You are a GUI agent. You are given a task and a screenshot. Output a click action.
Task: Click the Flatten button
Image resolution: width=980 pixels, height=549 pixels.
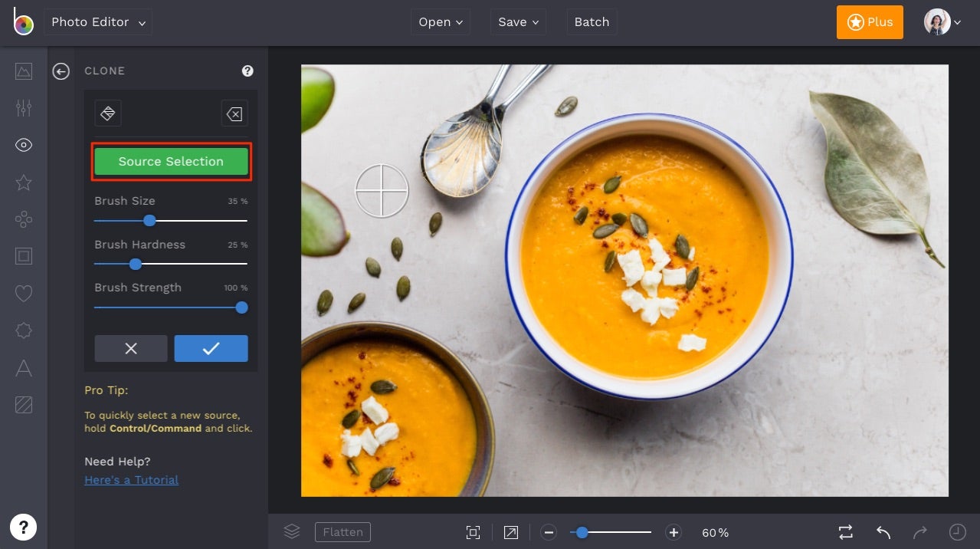coord(343,532)
